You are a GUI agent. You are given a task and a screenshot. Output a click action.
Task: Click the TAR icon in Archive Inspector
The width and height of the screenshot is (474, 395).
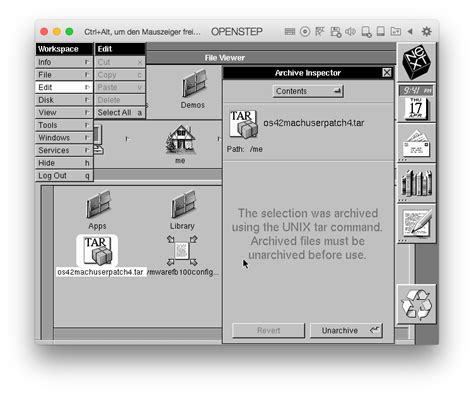pyautogui.click(x=243, y=125)
